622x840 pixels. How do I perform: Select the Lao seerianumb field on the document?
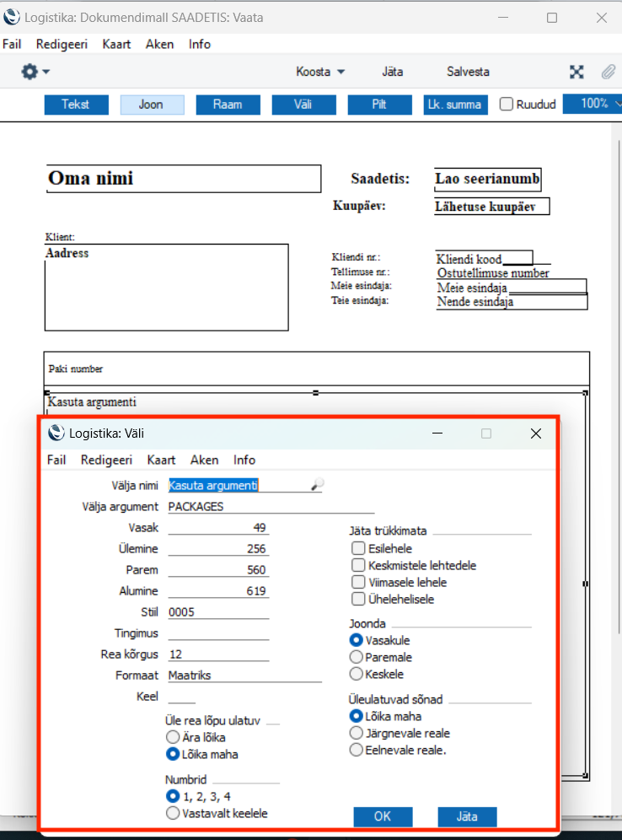click(488, 179)
